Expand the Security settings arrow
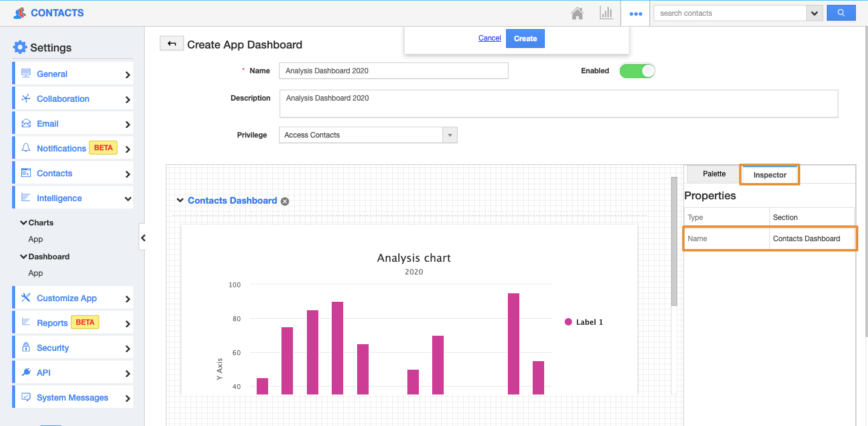868x426 pixels. coord(128,349)
